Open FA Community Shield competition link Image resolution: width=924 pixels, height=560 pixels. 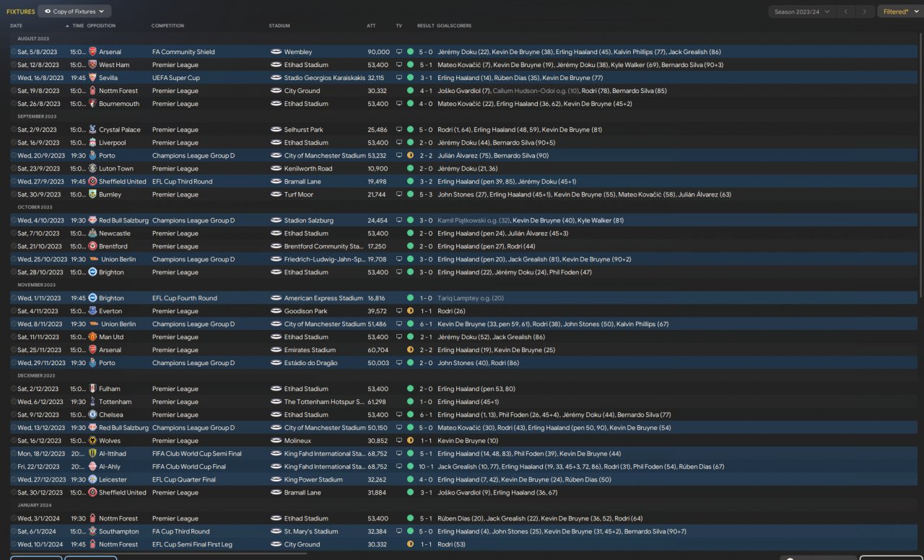point(183,52)
